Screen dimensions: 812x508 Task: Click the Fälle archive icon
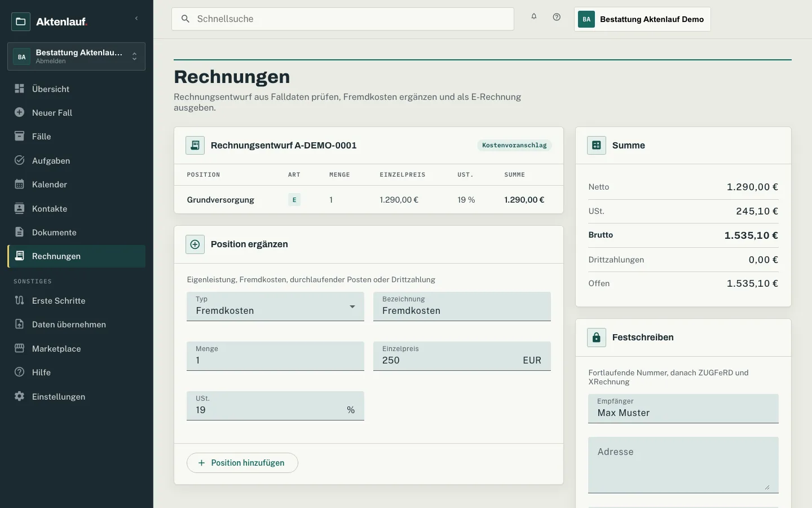19,136
